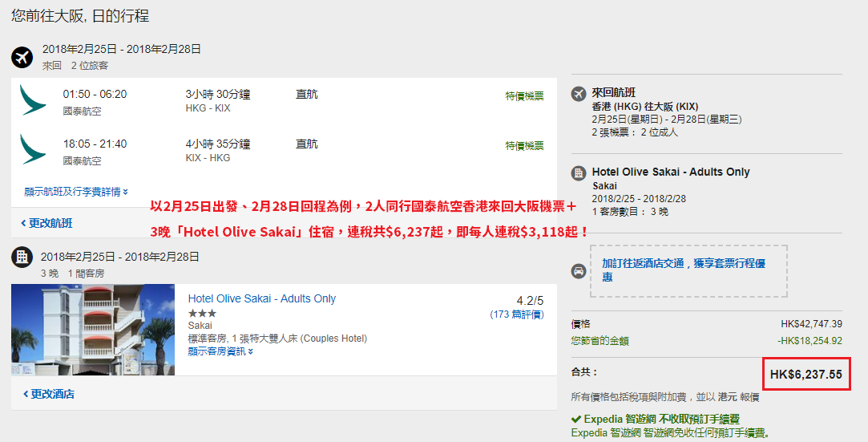Click the page heading 您前往大阪
This screenshot has width=868, height=442.
pyautogui.click(x=80, y=15)
